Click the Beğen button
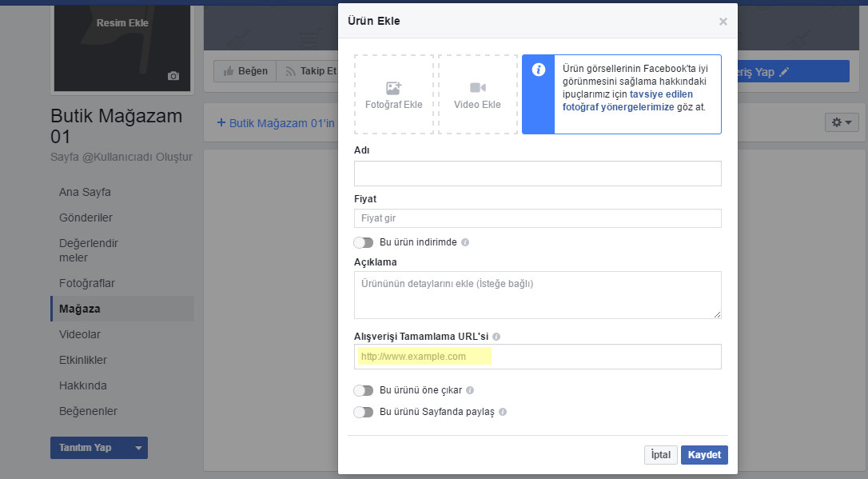This screenshot has height=479, width=868. 245,71
